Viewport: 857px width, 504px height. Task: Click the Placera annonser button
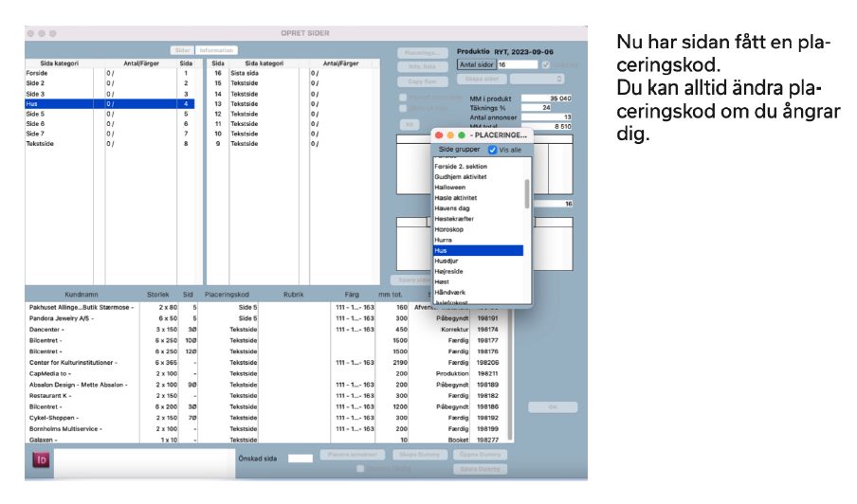353,455
